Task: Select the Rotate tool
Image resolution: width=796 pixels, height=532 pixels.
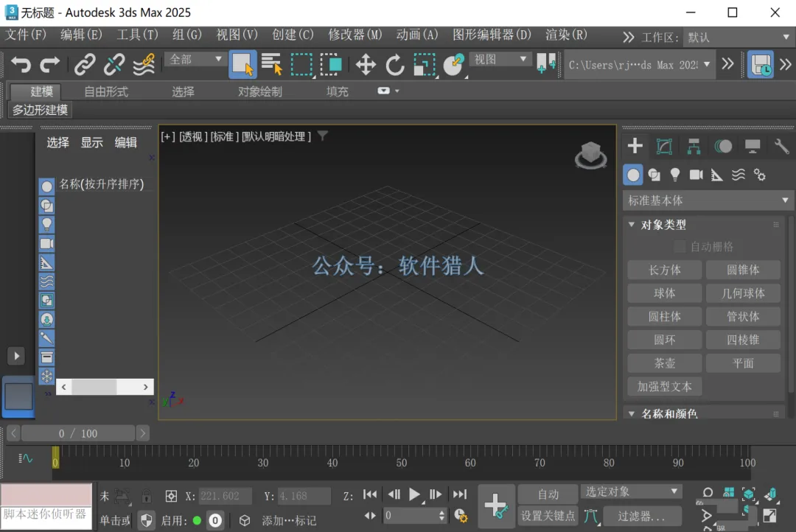Action: (x=395, y=65)
